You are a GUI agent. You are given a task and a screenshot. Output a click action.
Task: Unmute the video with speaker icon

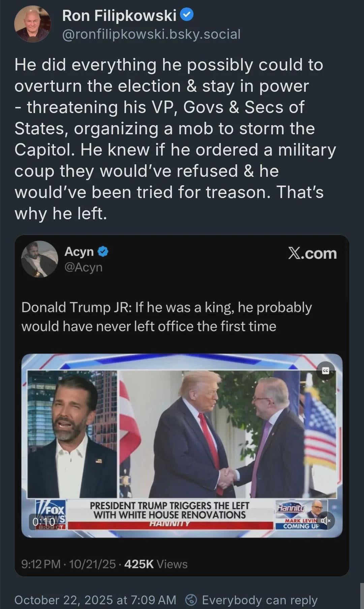coord(326,521)
